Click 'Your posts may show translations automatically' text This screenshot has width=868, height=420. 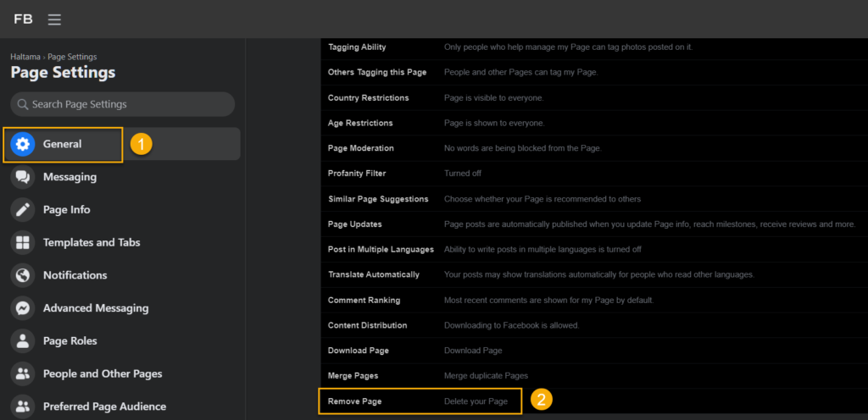(x=599, y=274)
